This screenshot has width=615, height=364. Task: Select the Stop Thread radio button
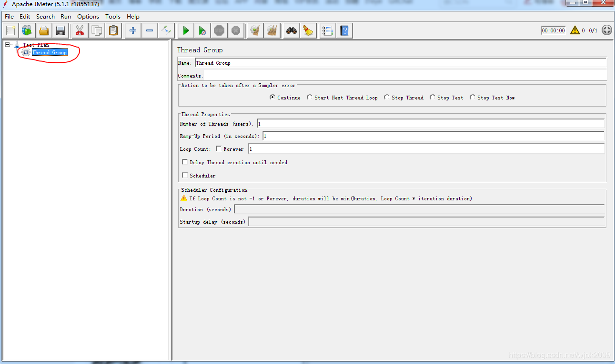coord(387,97)
